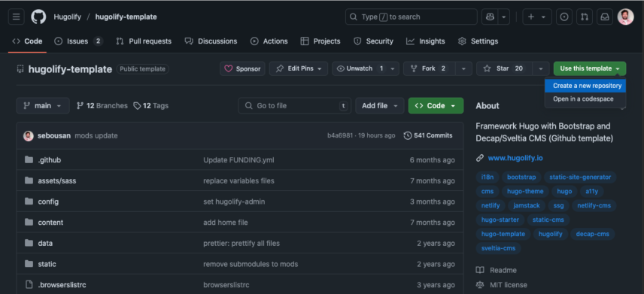644x294 pixels.
Task: Open the set hugolify-admin commit message
Action: (234, 202)
